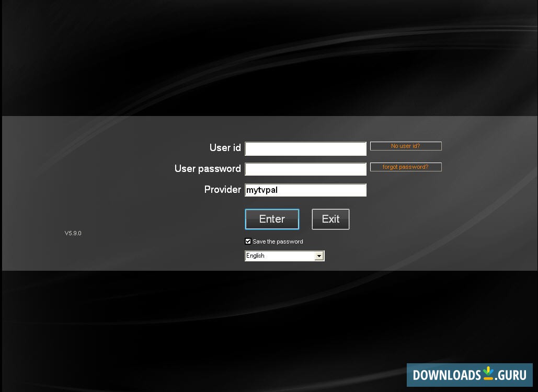
Task: Click the User password label
Action: [x=208, y=169]
